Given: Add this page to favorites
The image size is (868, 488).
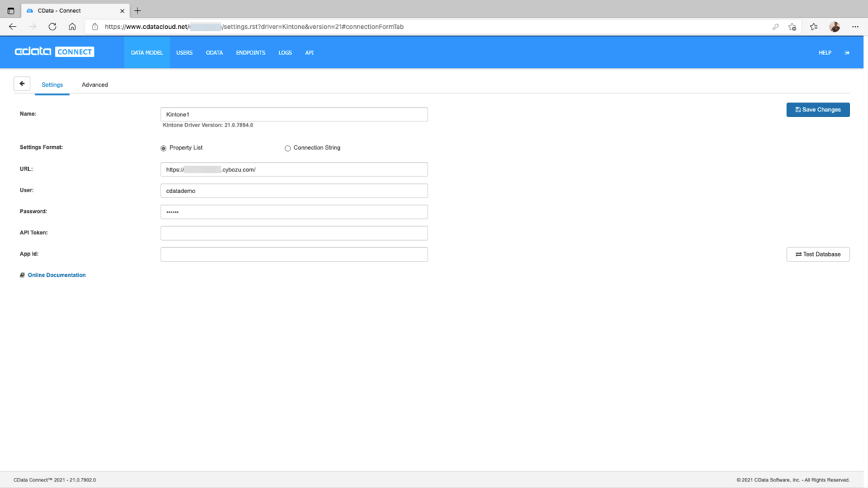Looking at the screenshot, I should (793, 27).
